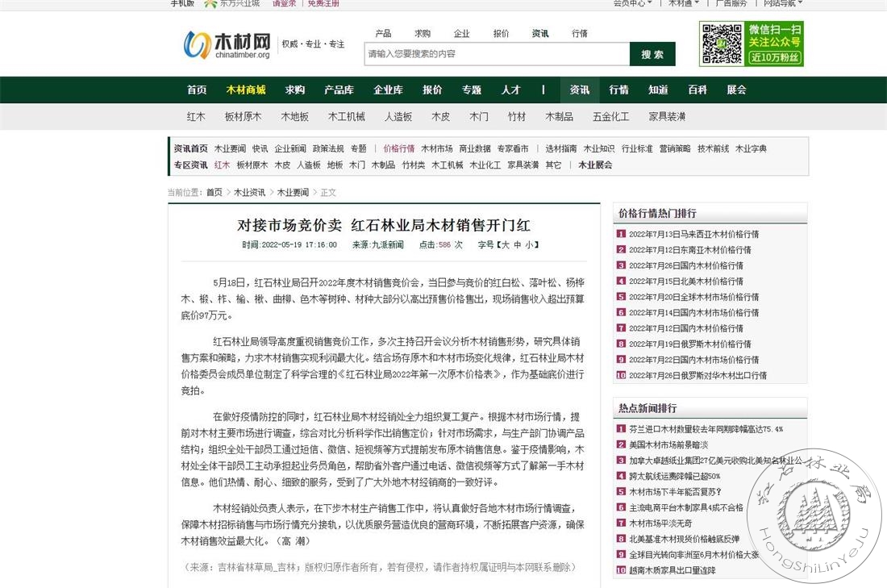Open 木材市场平淡无奇 news link

660,523
